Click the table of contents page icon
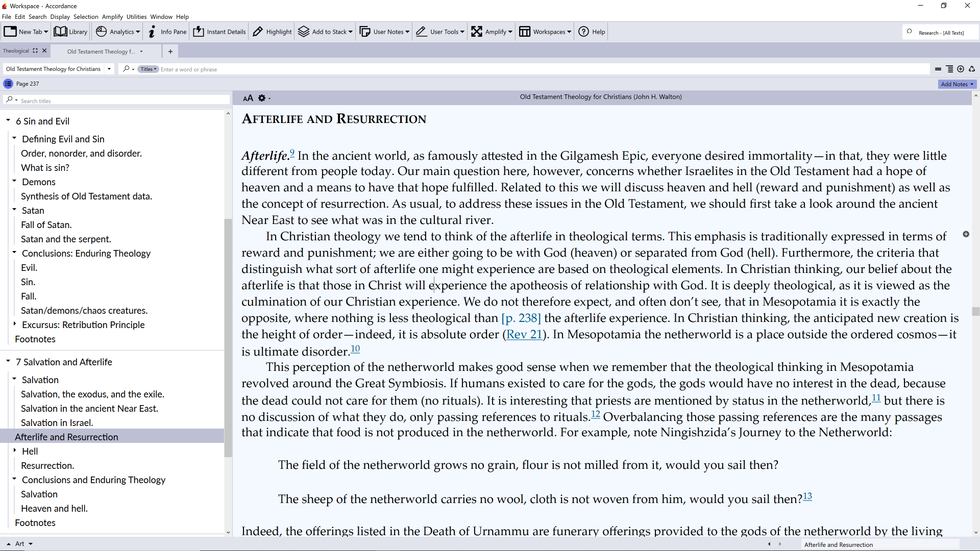The height and width of the screenshot is (551, 980). click(8, 84)
